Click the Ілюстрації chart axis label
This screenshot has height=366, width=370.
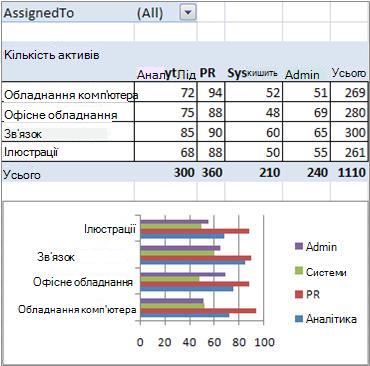pos(110,229)
